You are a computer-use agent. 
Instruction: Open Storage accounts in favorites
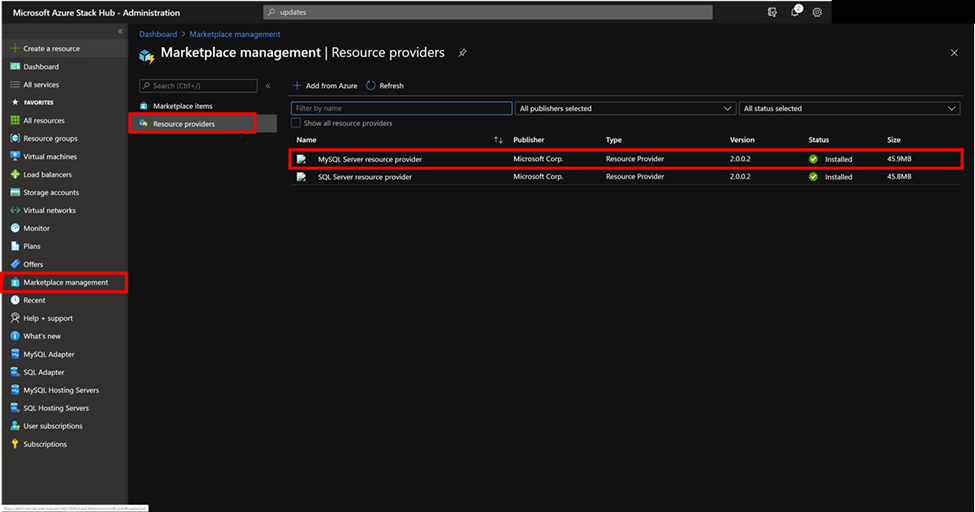tap(51, 193)
